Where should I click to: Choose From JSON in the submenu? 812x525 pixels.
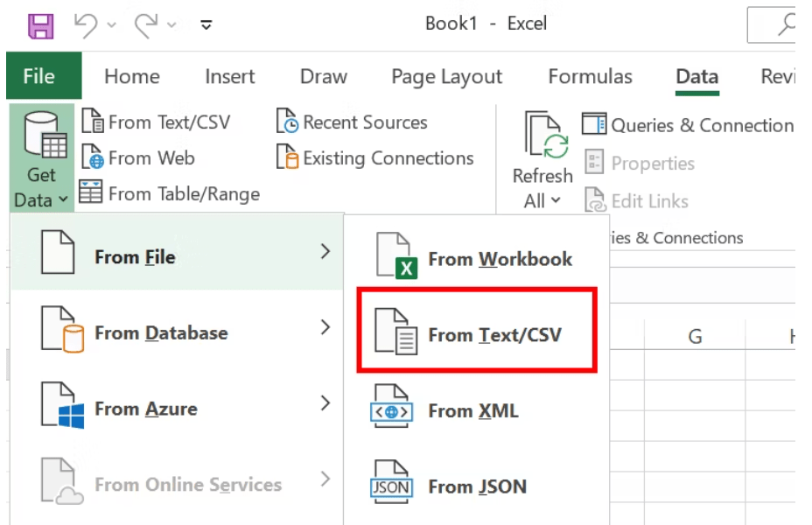pos(476,482)
